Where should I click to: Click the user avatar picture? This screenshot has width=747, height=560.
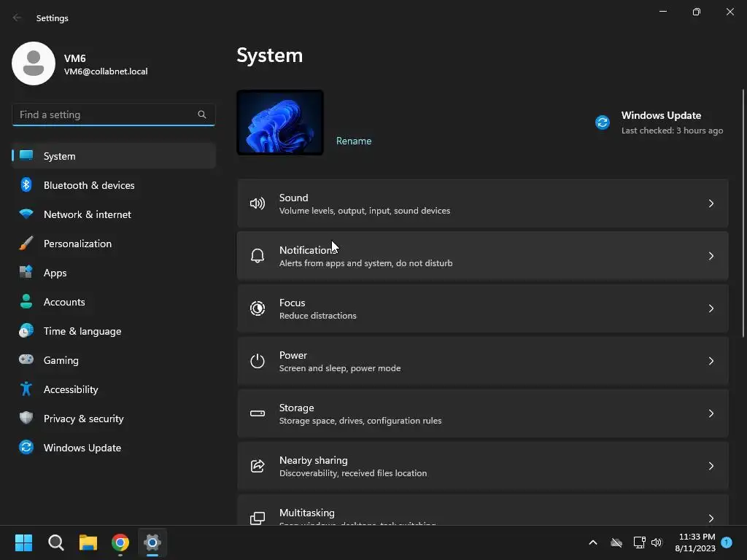(34, 63)
